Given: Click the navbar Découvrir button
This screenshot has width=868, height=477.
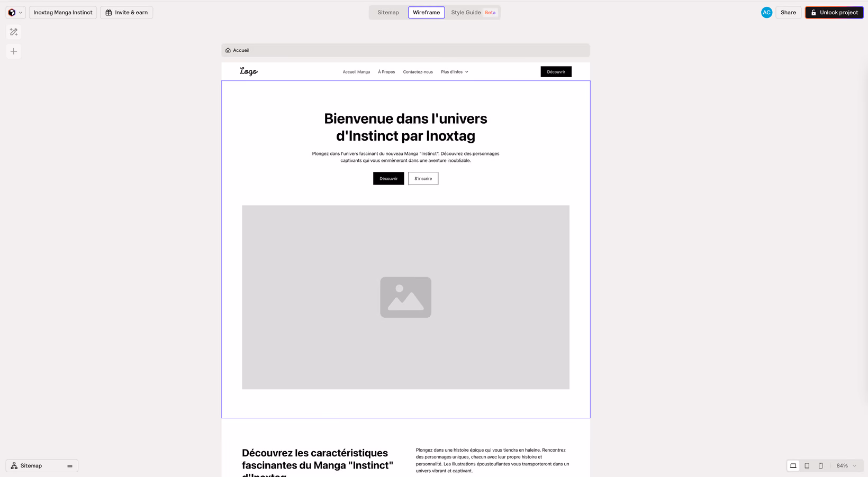Looking at the screenshot, I should (x=556, y=72).
